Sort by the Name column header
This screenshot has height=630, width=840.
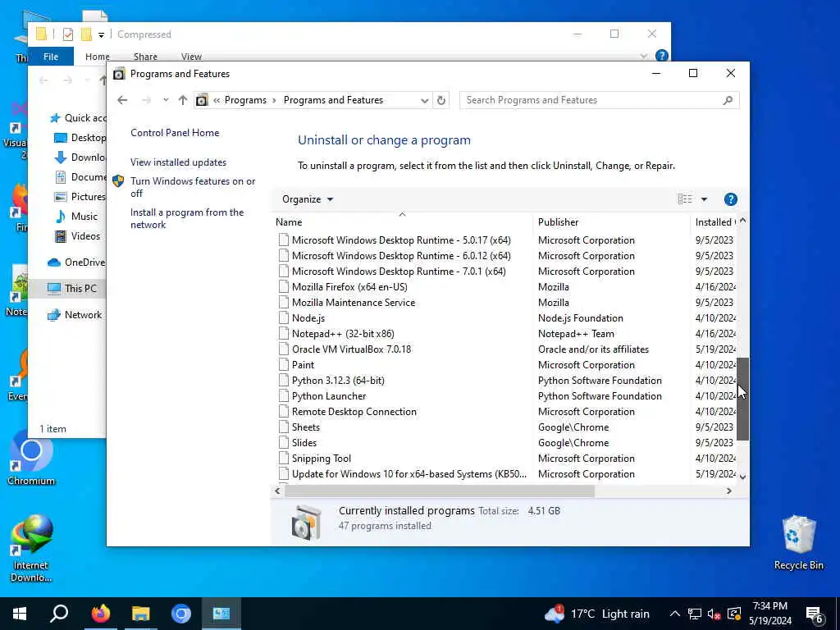[x=402, y=221]
